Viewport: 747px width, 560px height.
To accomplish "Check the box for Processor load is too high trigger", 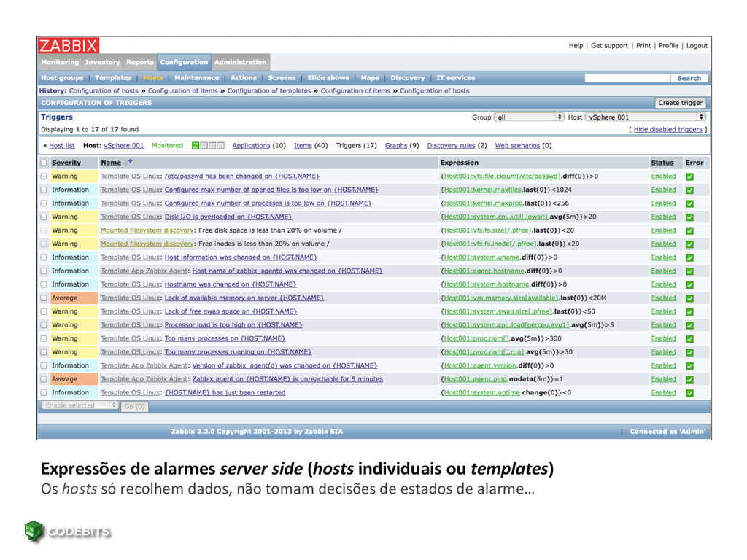I will [x=44, y=325].
